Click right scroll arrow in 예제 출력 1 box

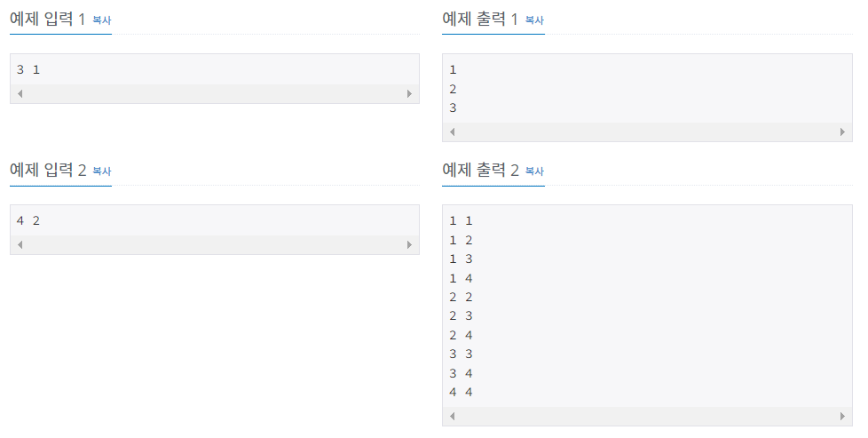point(842,132)
